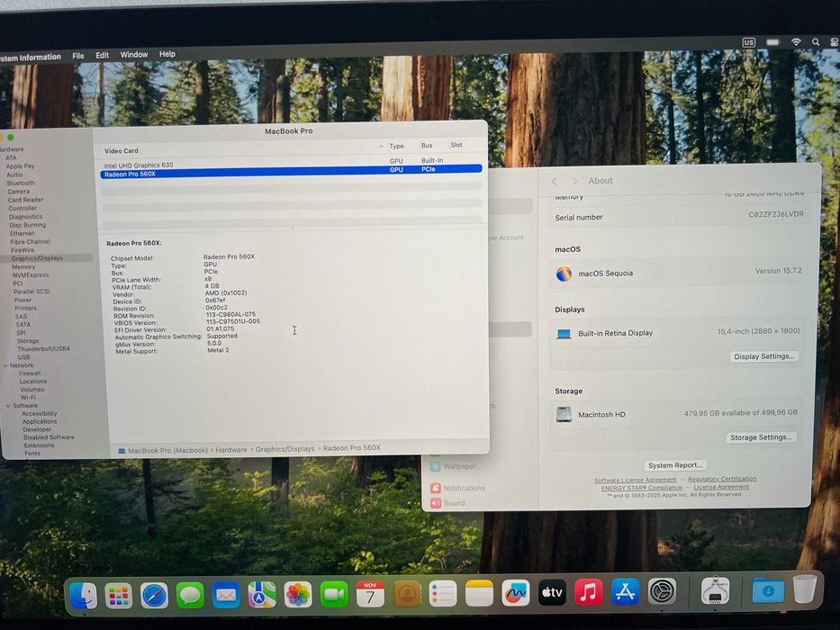This screenshot has height=630, width=840.
Task: Open Finder from the dock
Action: [84, 595]
